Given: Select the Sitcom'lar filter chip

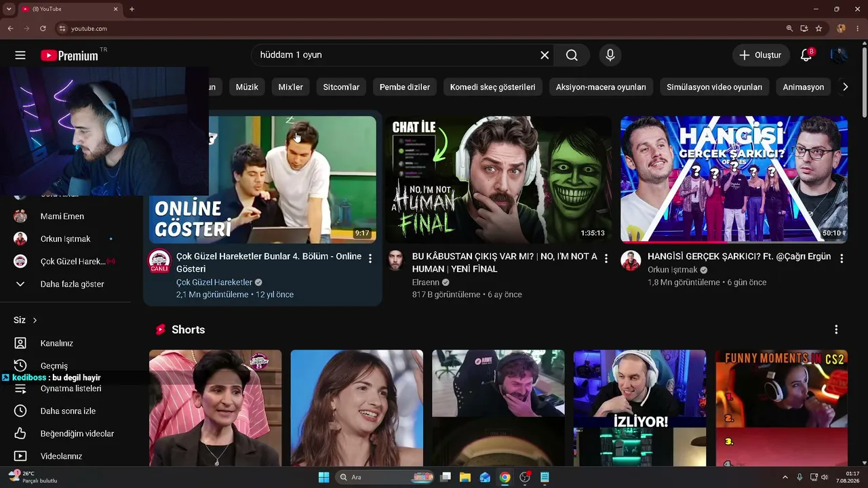Looking at the screenshot, I should 341,87.
